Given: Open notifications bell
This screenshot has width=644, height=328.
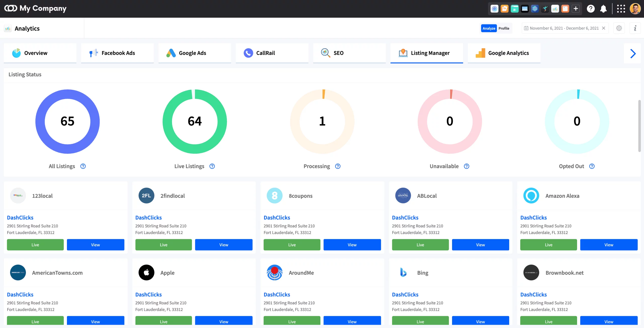Looking at the screenshot, I should 603,9.
